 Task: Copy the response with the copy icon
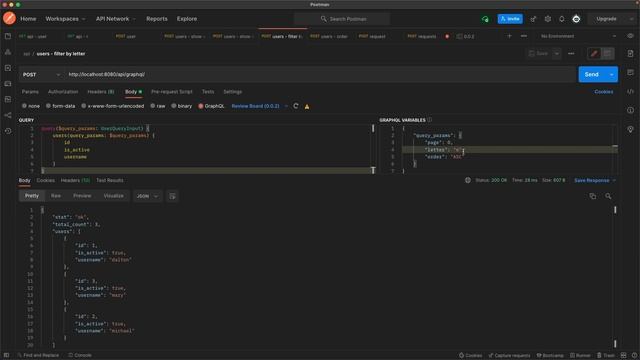pos(593,196)
